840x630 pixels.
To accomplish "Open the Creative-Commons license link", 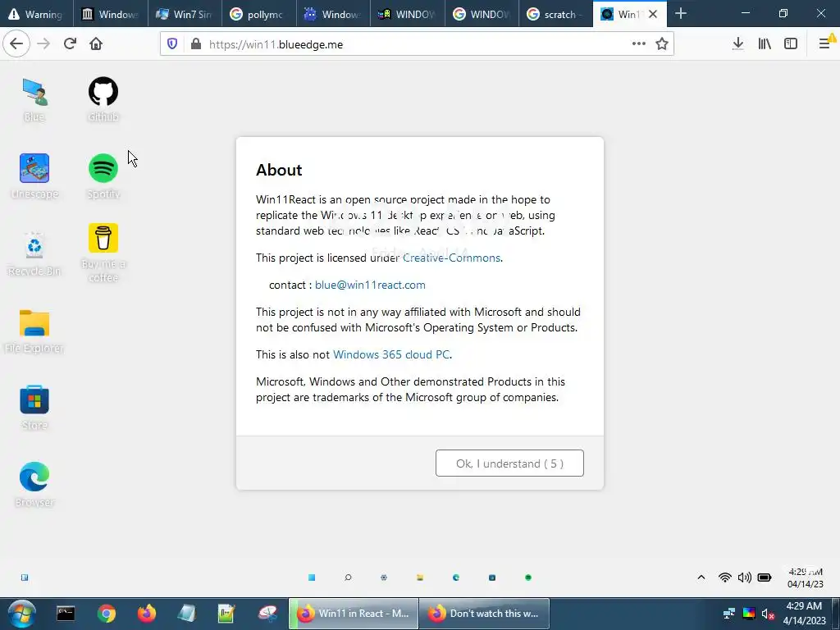I will 452,258.
